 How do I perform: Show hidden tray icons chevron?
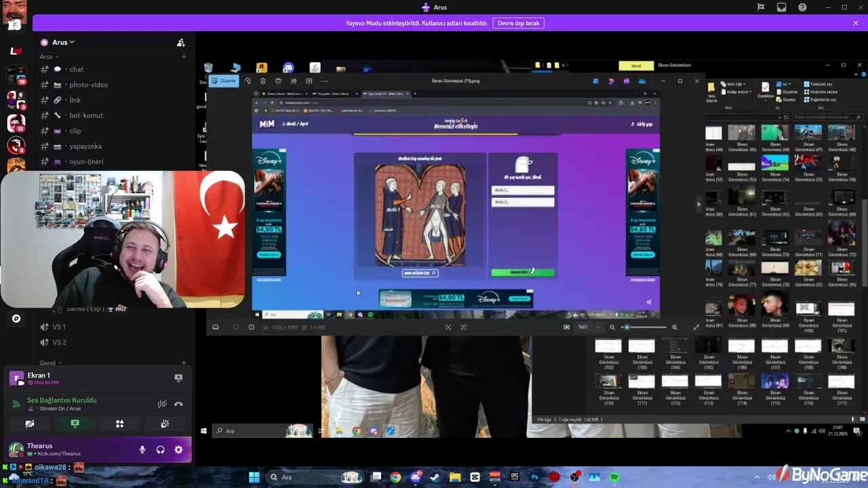pos(757,477)
